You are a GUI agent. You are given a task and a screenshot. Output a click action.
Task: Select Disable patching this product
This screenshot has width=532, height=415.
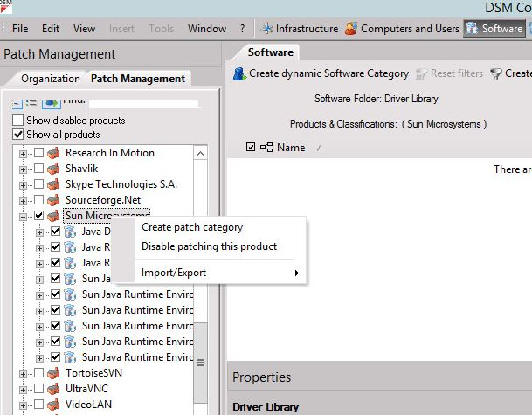click(x=209, y=246)
